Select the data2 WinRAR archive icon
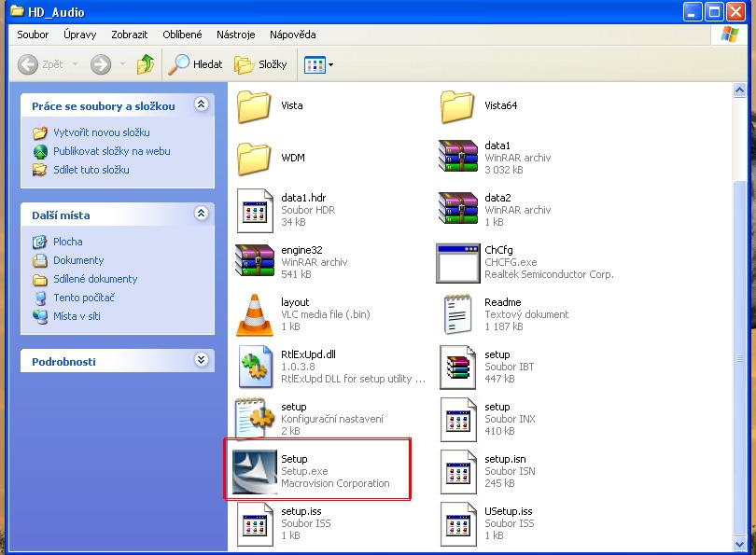The image size is (756, 555). pos(458,209)
